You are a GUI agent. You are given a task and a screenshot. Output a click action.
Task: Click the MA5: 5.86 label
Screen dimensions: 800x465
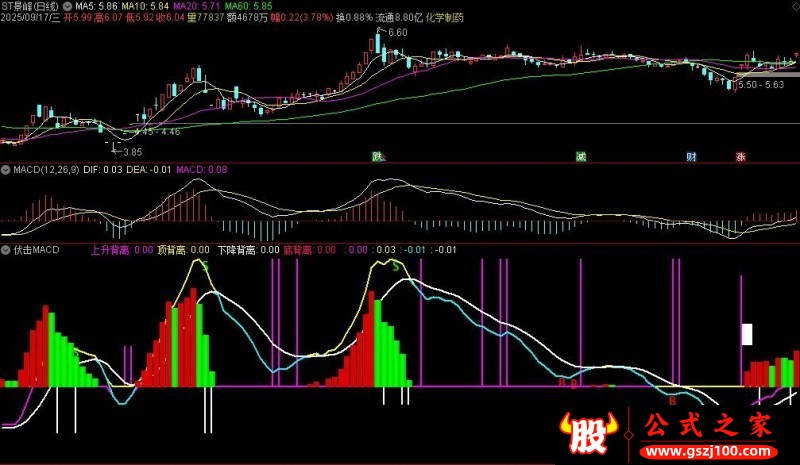coord(96,7)
